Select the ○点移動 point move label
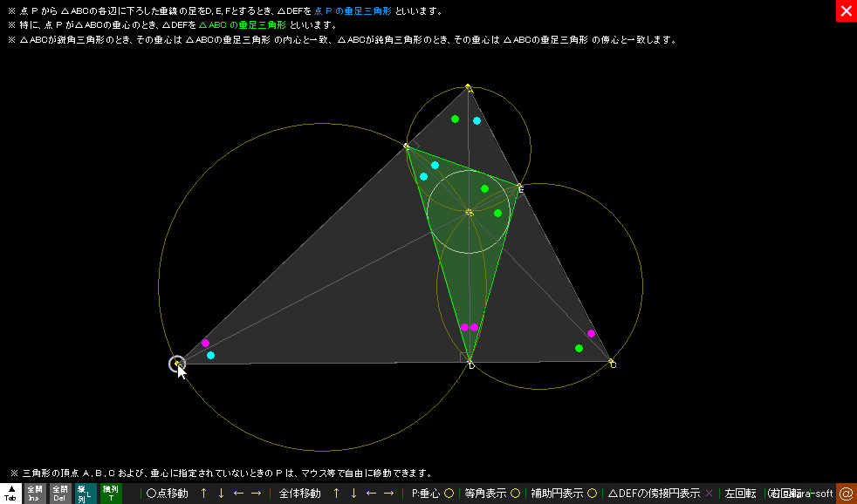The height and width of the screenshot is (504, 857). [167, 494]
